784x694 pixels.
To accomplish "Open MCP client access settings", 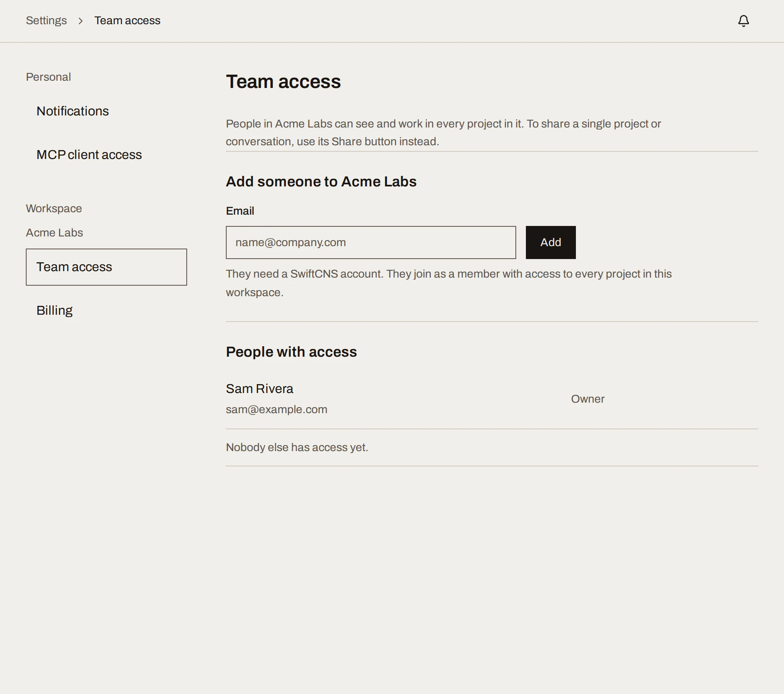I will pos(106,155).
